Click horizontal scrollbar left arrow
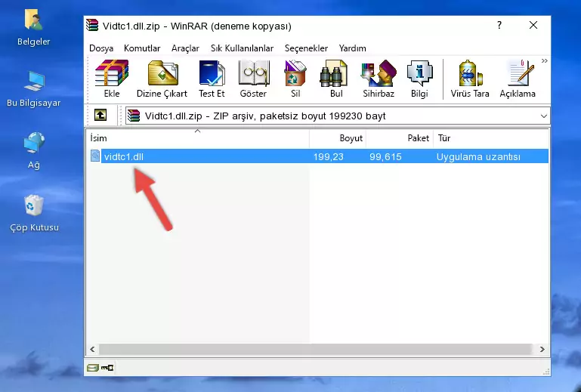This screenshot has width=581, height=392. point(93,349)
